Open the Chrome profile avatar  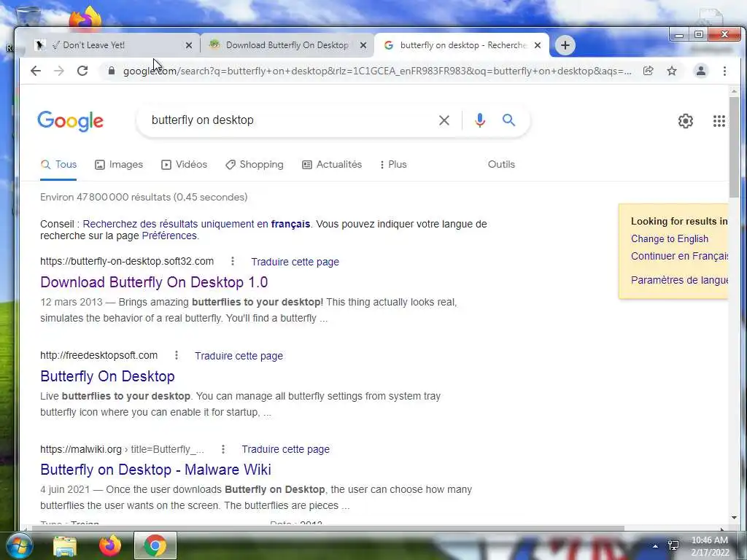(x=701, y=71)
